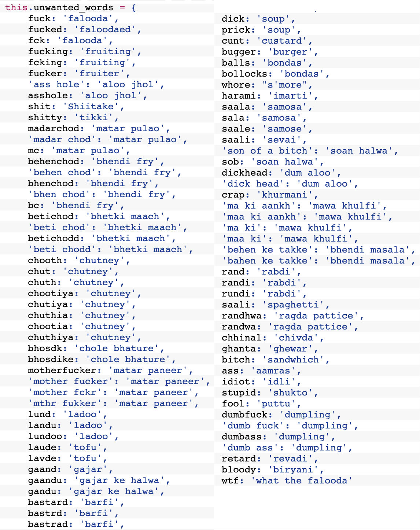Click the stupid key
The width and height of the screenshot is (420, 530).
tap(239, 393)
